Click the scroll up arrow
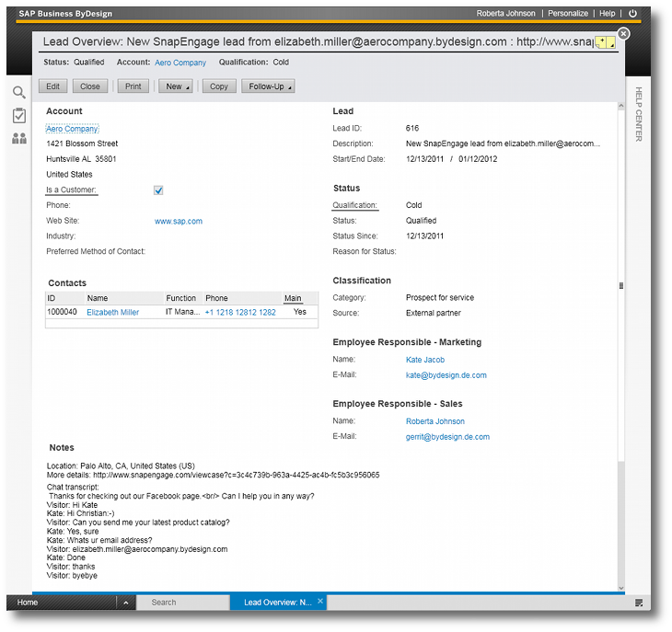The height and width of the screenshot is (632, 672). [621, 105]
